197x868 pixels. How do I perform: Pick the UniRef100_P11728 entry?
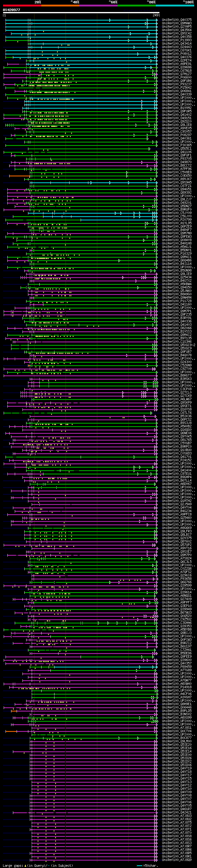(177, 301)
